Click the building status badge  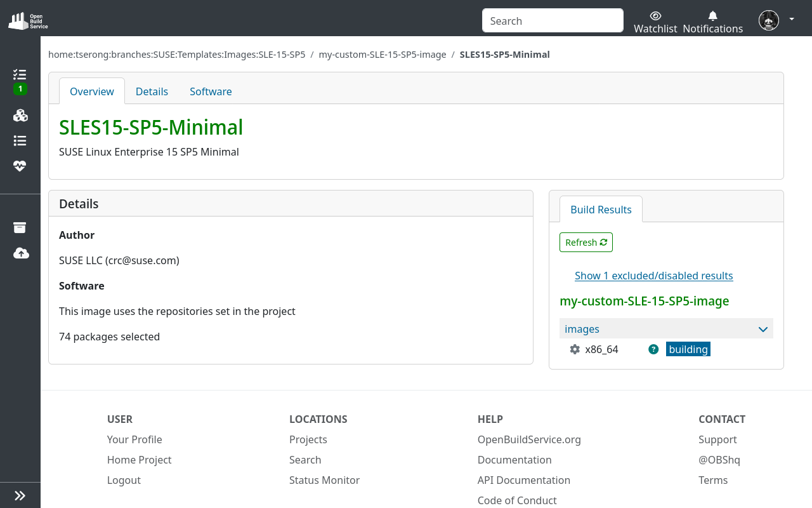point(688,349)
